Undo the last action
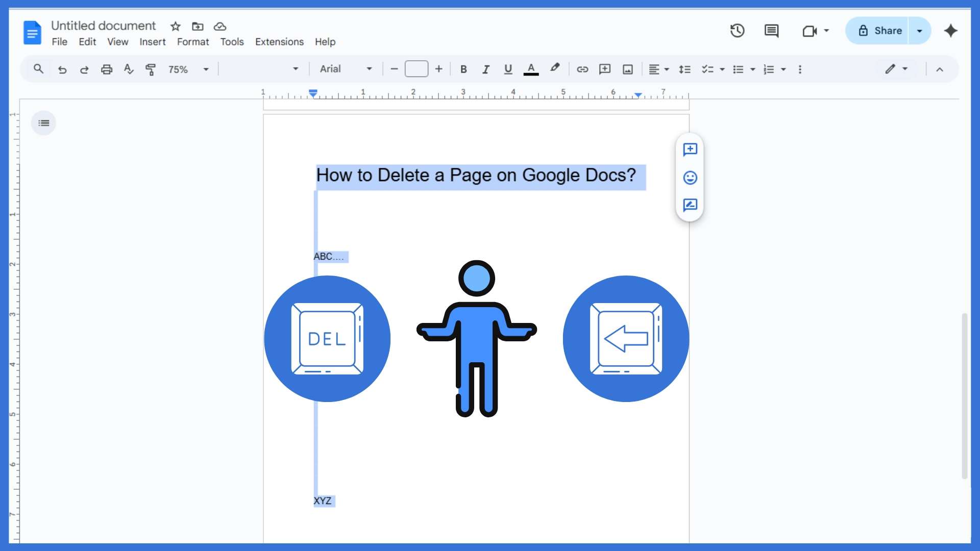980x551 pixels. pos(62,69)
